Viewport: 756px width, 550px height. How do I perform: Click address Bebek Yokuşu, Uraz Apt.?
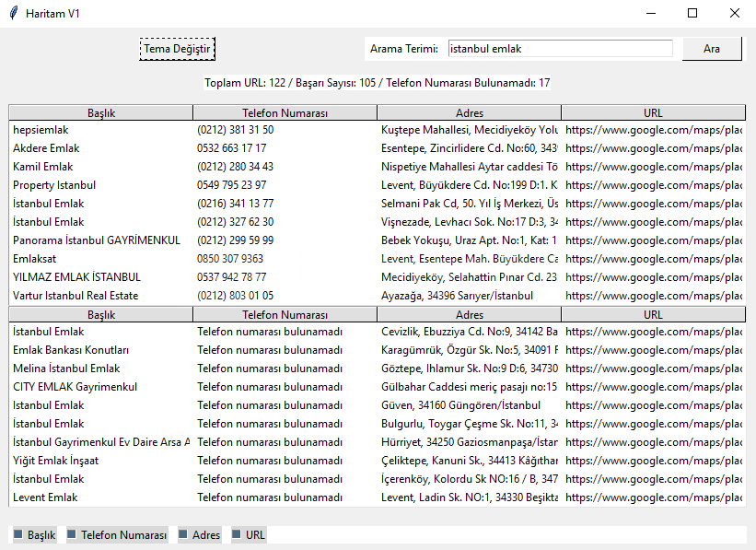click(470, 240)
